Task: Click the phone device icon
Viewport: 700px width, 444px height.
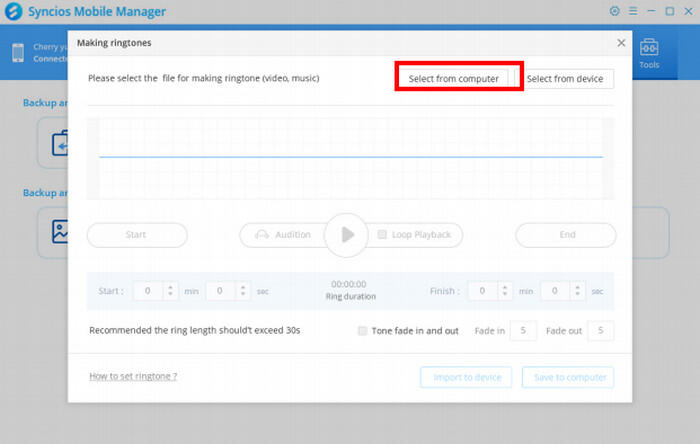Action: click(18, 53)
